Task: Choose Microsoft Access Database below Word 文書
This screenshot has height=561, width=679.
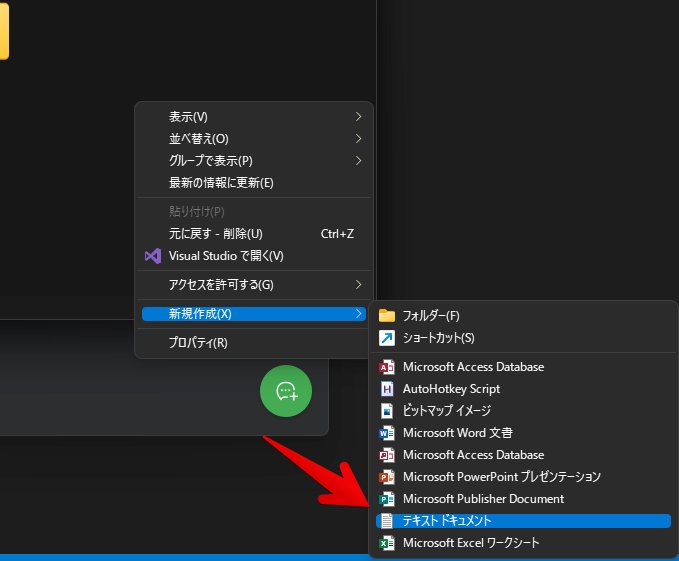Action: point(523,455)
